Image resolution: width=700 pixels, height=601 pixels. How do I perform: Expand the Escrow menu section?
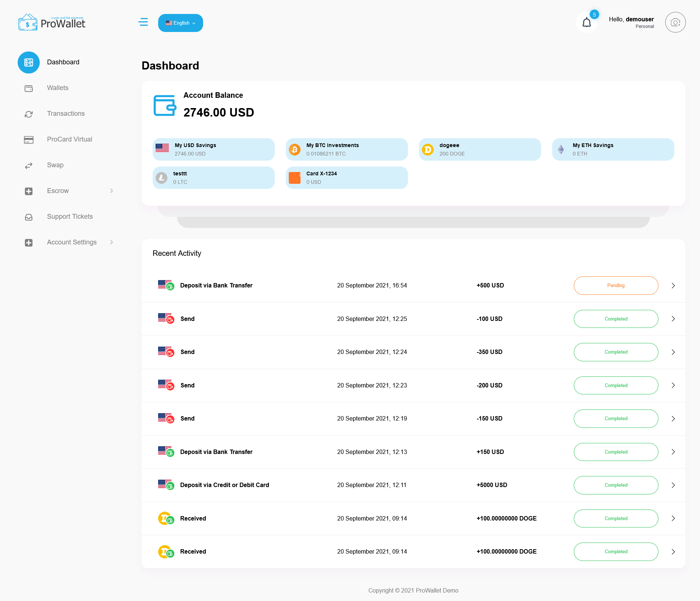58,191
